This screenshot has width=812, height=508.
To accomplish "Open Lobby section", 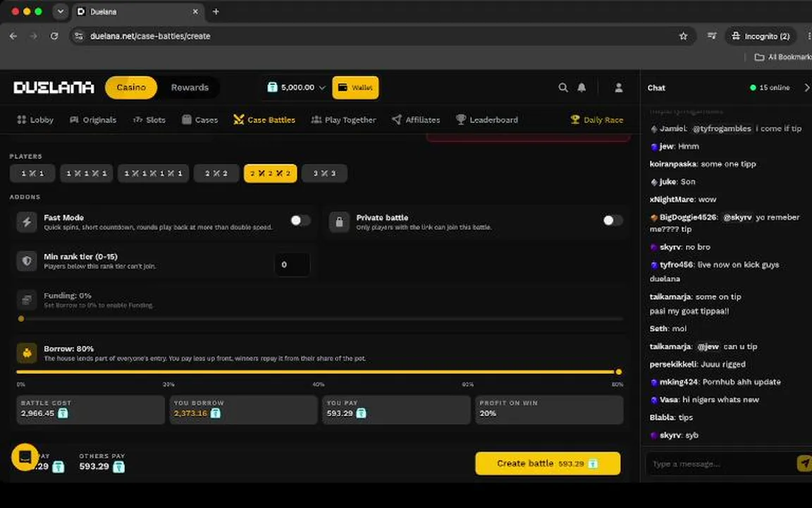I will [x=35, y=120].
